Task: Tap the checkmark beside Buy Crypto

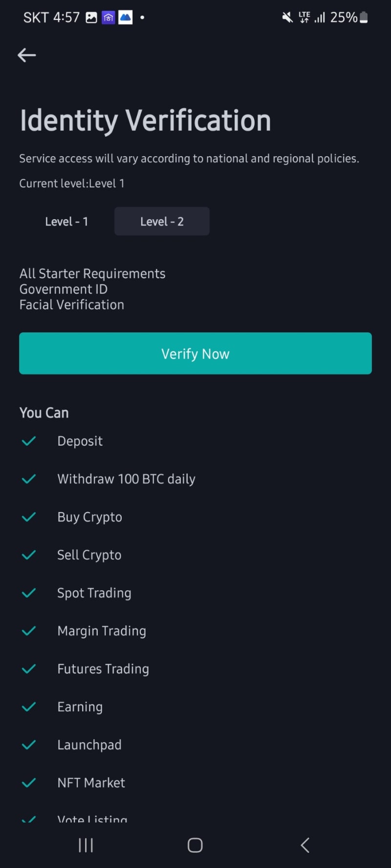Action: pos(29,517)
